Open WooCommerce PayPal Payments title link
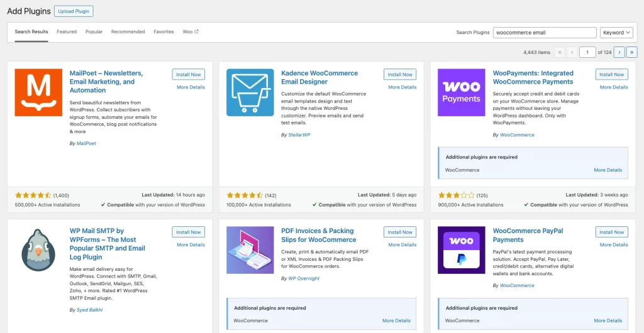644x333 pixels. (528, 236)
